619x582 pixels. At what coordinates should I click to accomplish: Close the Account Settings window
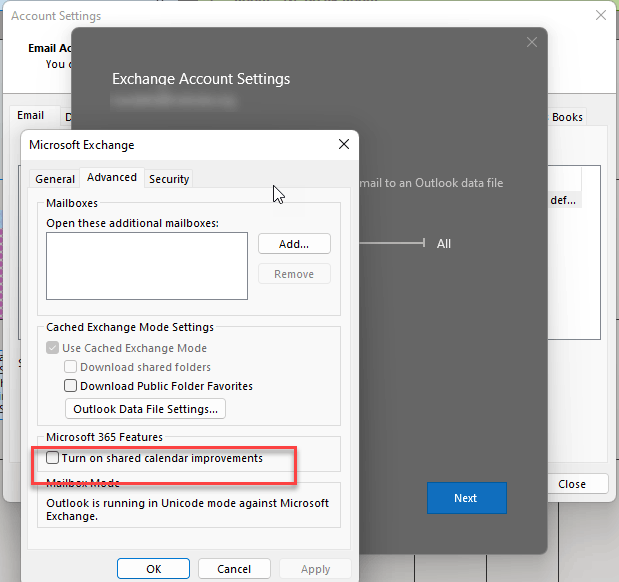(601, 15)
